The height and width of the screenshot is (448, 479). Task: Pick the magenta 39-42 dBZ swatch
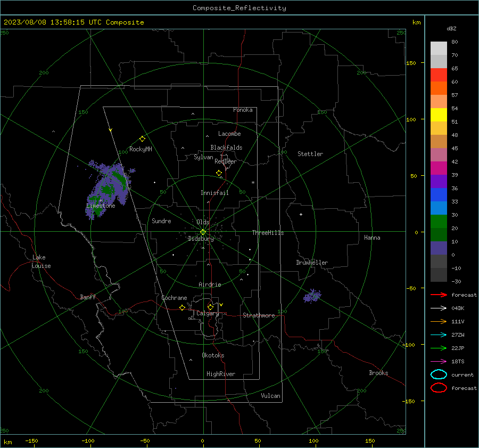[439, 168]
